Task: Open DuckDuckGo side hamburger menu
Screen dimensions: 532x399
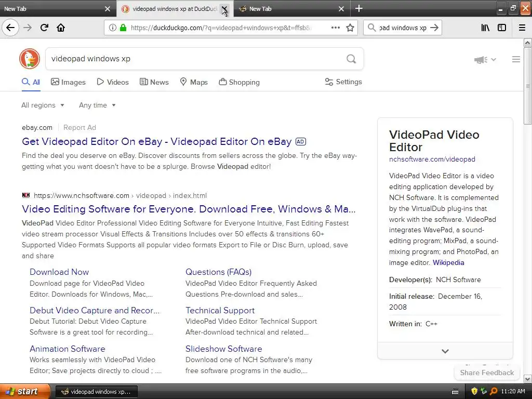Action: 516,59
